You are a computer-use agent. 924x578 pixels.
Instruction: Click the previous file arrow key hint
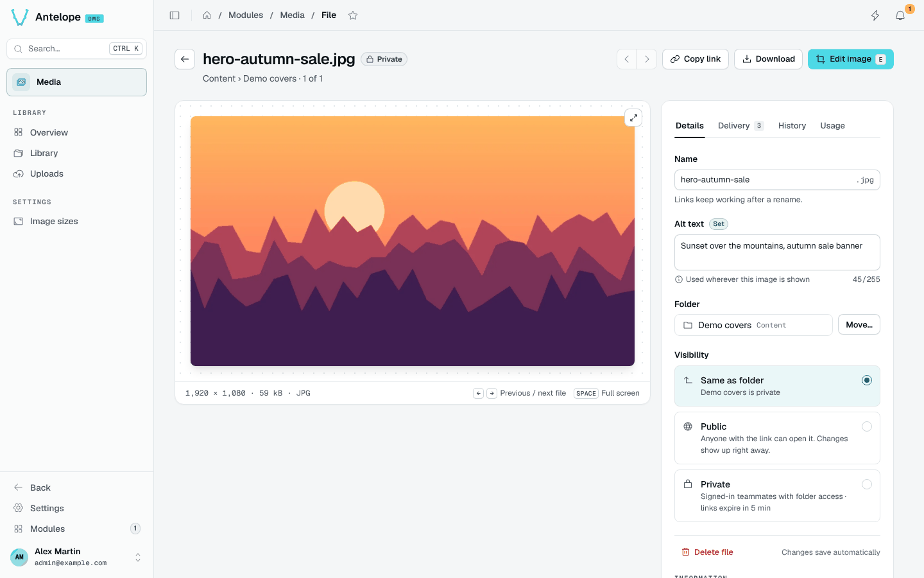[478, 393]
